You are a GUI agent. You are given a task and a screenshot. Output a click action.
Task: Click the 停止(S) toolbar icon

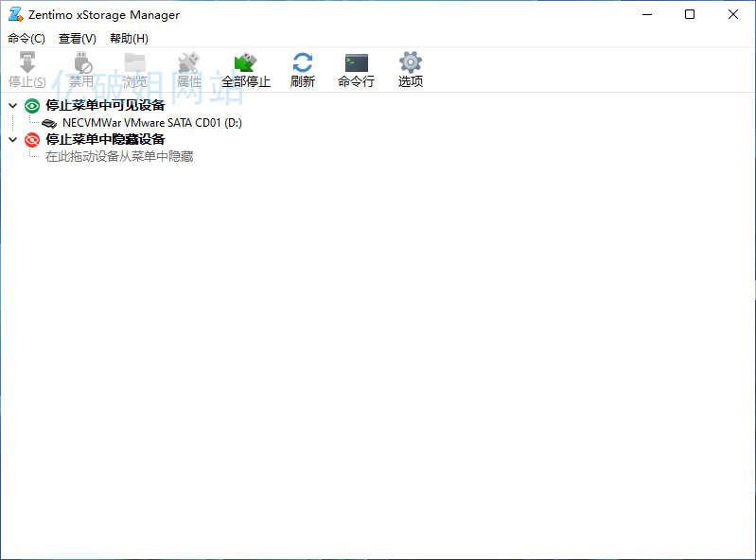(x=27, y=62)
